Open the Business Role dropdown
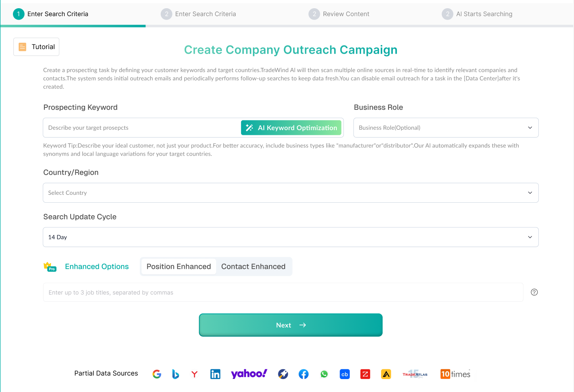Image resolution: width=574 pixels, height=392 pixels. [x=446, y=128]
